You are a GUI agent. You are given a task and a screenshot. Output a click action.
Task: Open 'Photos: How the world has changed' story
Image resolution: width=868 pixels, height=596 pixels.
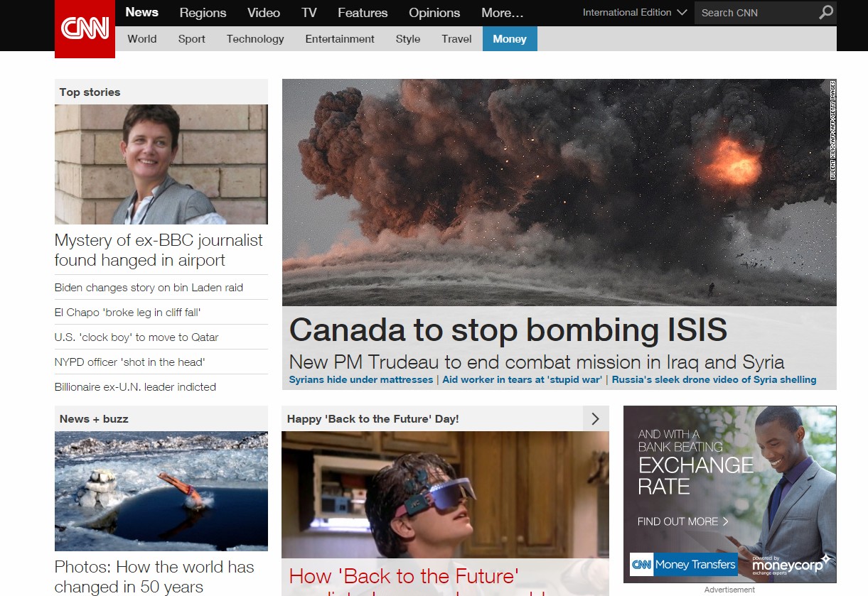[154, 577]
